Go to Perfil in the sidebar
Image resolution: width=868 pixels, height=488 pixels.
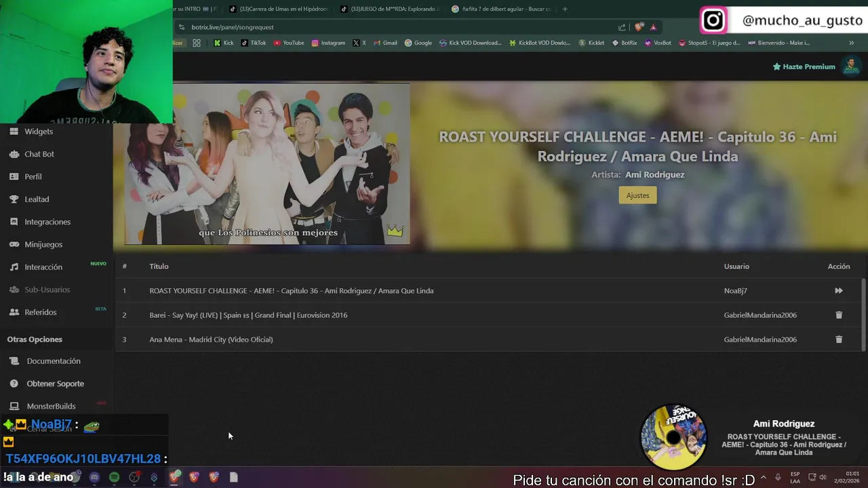click(33, 177)
